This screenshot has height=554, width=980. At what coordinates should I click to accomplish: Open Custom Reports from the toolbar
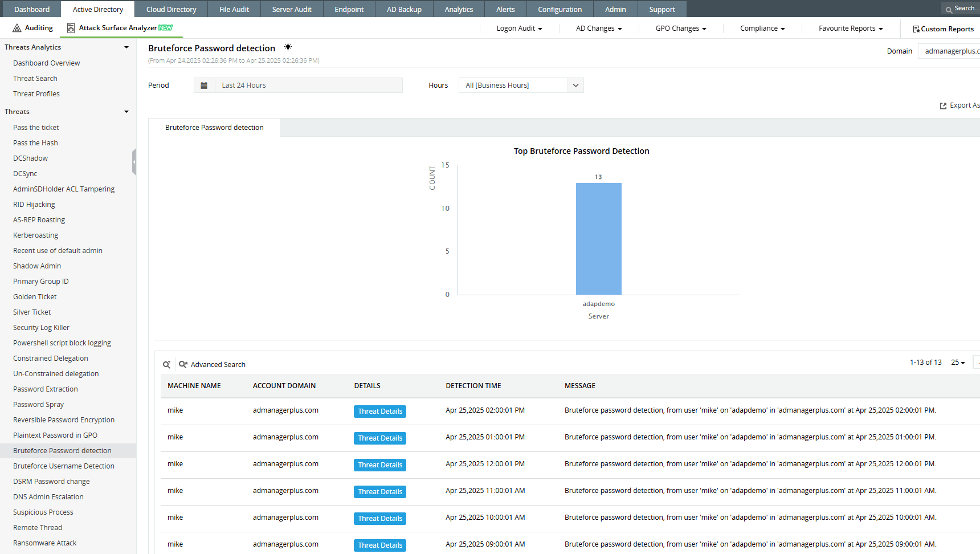pyautogui.click(x=943, y=28)
